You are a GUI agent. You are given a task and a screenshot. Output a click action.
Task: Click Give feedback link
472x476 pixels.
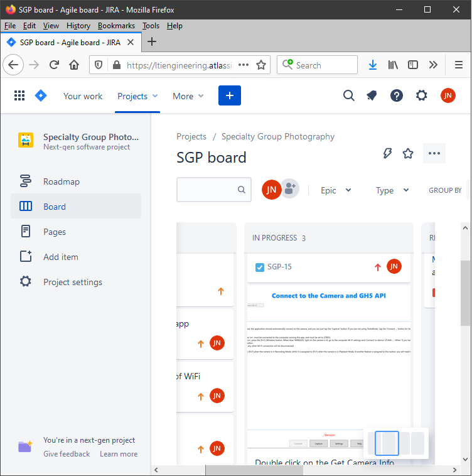(67, 454)
